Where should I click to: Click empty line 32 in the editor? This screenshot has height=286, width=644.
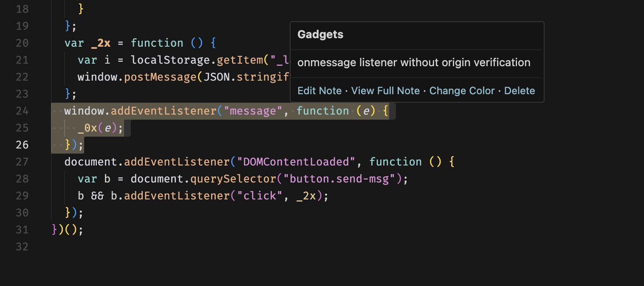127,247
